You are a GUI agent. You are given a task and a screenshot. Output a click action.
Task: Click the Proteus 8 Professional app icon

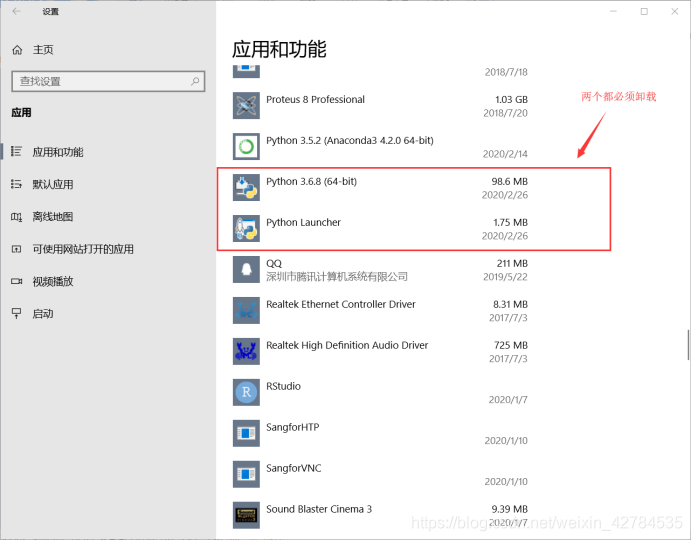(246, 105)
